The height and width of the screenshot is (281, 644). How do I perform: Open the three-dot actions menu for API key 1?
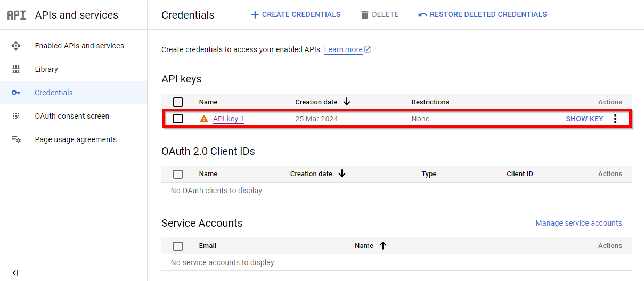point(615,119)
